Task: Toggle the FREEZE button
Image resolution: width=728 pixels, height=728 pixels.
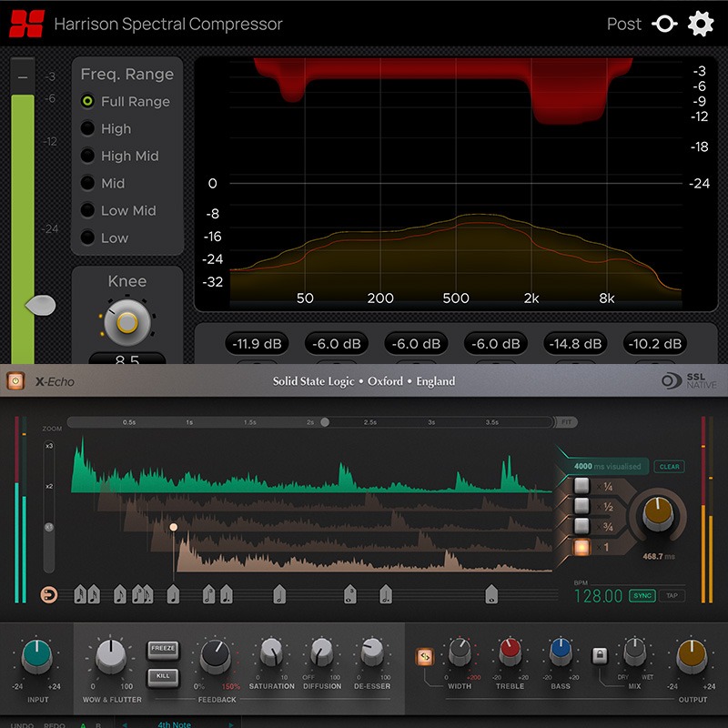Action: (163, 649)
